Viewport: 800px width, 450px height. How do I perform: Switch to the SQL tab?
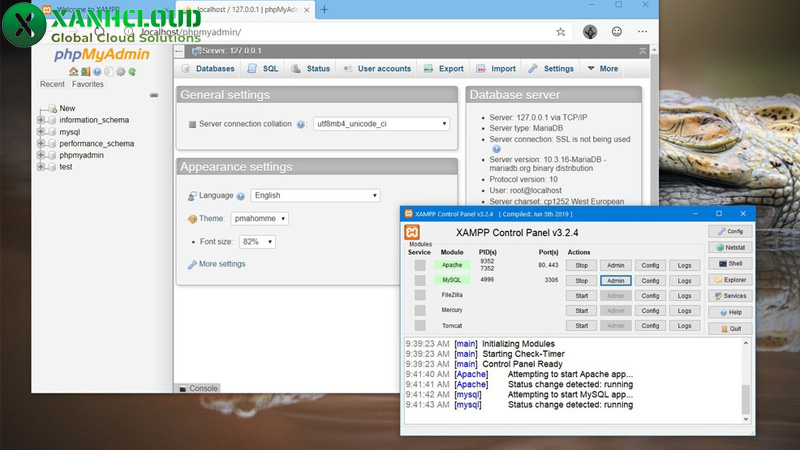point(263,68)
